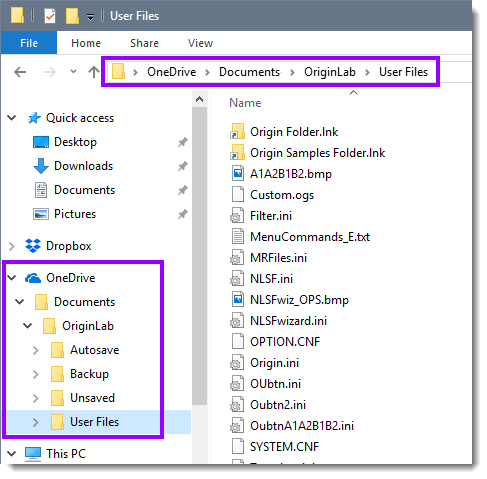This screenshot has height=479, width=487.
Task: Select SYSTEM.CNF file icon
Action: click(x=237, y=447)
